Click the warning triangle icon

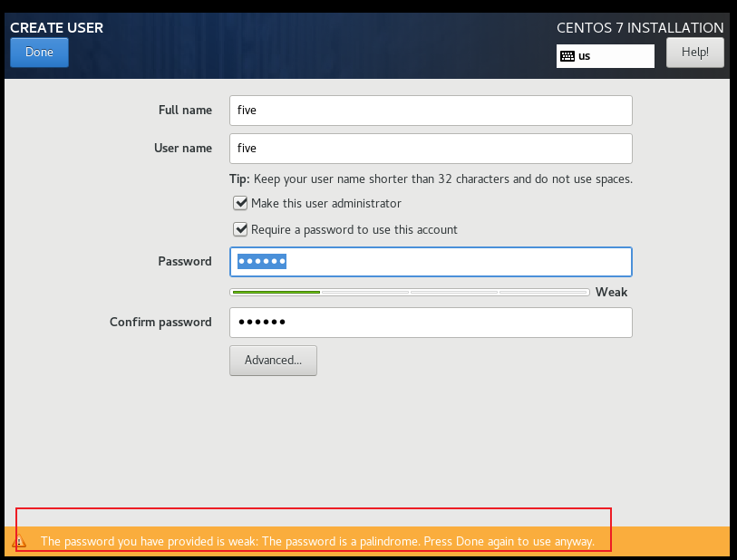(19, 541)
